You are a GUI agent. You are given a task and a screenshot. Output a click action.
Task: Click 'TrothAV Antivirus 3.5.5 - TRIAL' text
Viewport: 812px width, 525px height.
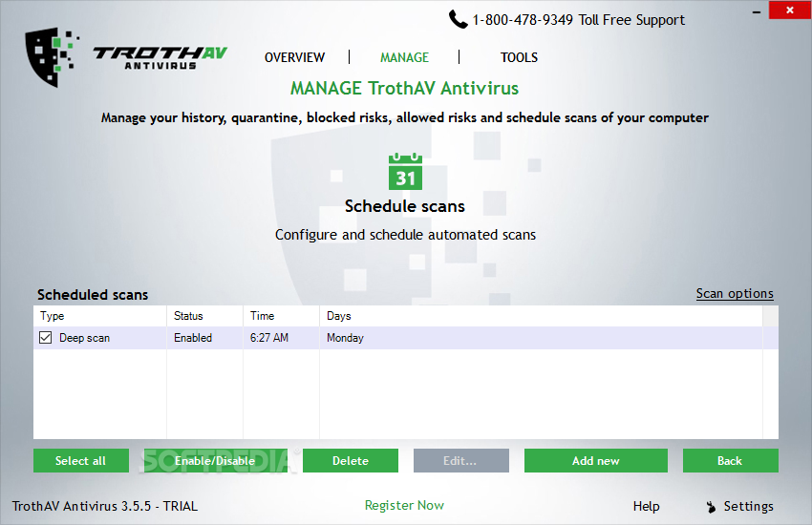tap(105, 506)
